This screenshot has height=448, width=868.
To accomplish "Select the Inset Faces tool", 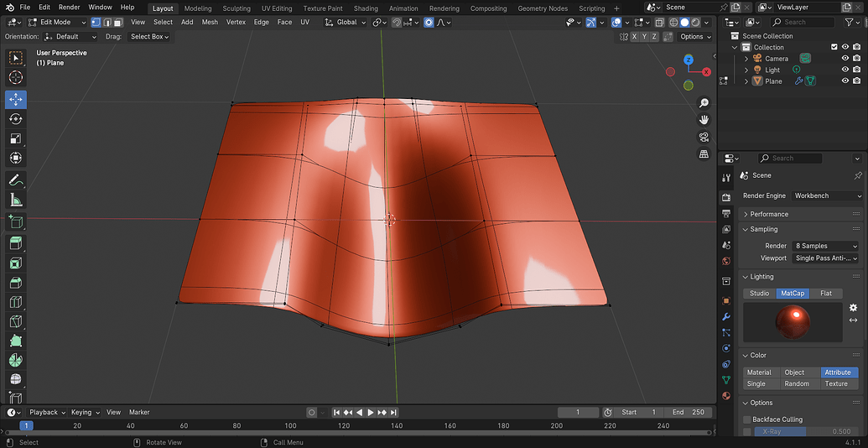I will pos(16,263).
